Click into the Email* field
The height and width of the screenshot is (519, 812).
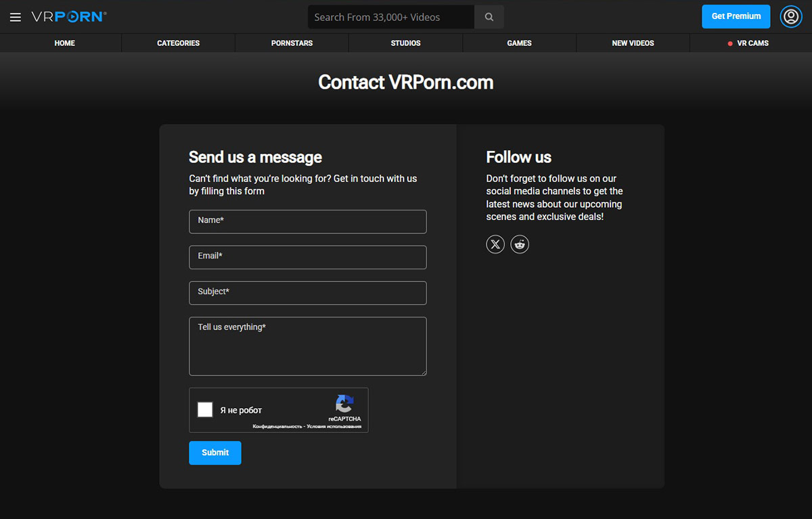(x=308, y=257)
